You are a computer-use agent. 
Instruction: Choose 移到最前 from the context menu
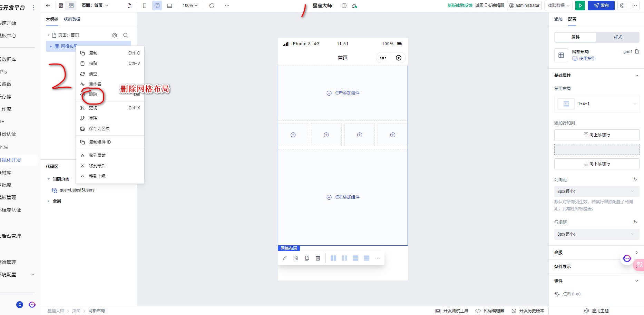pos(110,156)
